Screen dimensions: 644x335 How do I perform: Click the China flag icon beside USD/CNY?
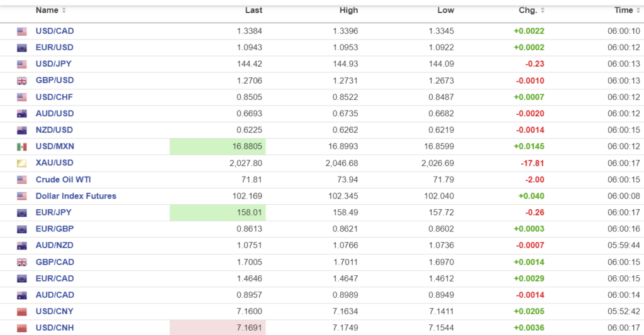[22, 312]
